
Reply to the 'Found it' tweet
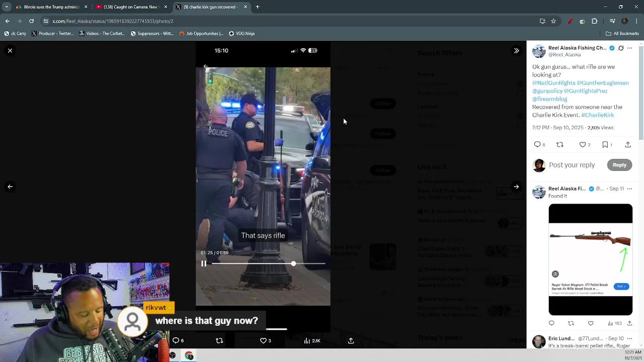(551, 323)
